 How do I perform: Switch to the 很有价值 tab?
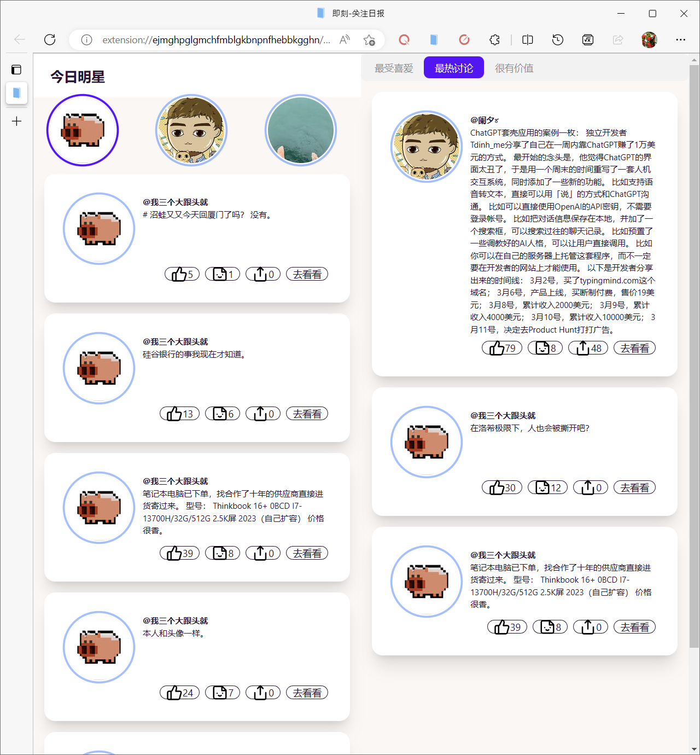pos(513,67)
